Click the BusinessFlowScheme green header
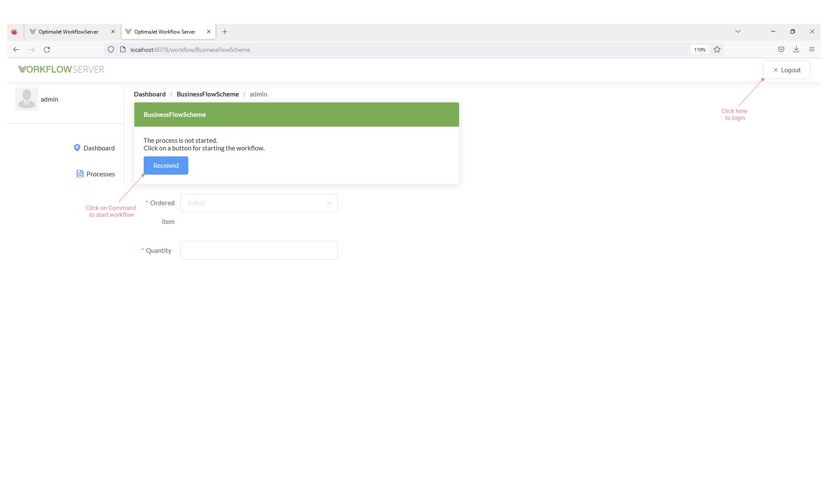This screenshot has width=828, height=504. (x=297, y=114)
